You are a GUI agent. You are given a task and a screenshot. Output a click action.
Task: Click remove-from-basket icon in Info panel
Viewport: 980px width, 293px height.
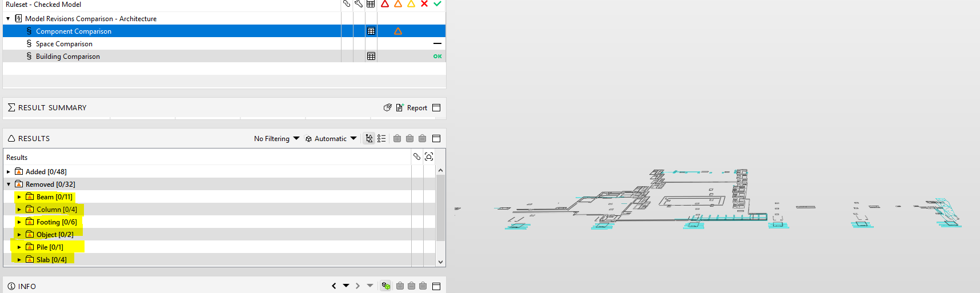411,286
